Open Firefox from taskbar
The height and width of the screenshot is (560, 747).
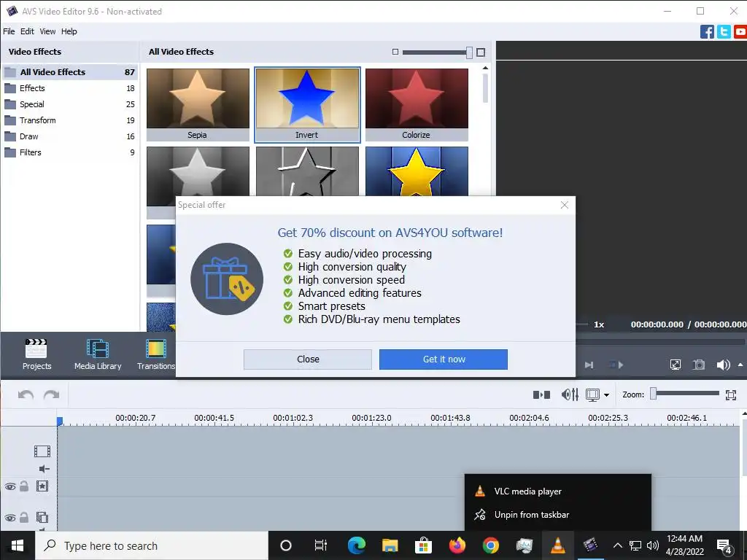pyautogui.click(x=457, y=545)
